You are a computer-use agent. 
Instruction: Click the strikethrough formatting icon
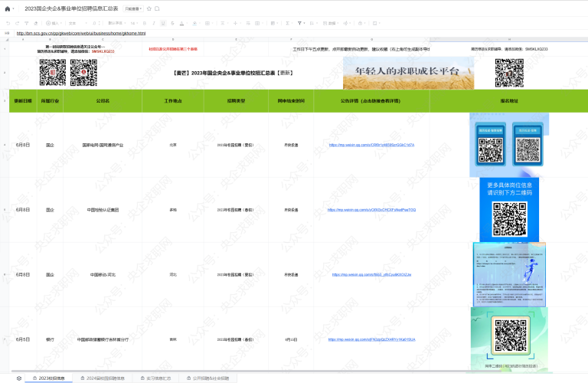coord(172,23)
